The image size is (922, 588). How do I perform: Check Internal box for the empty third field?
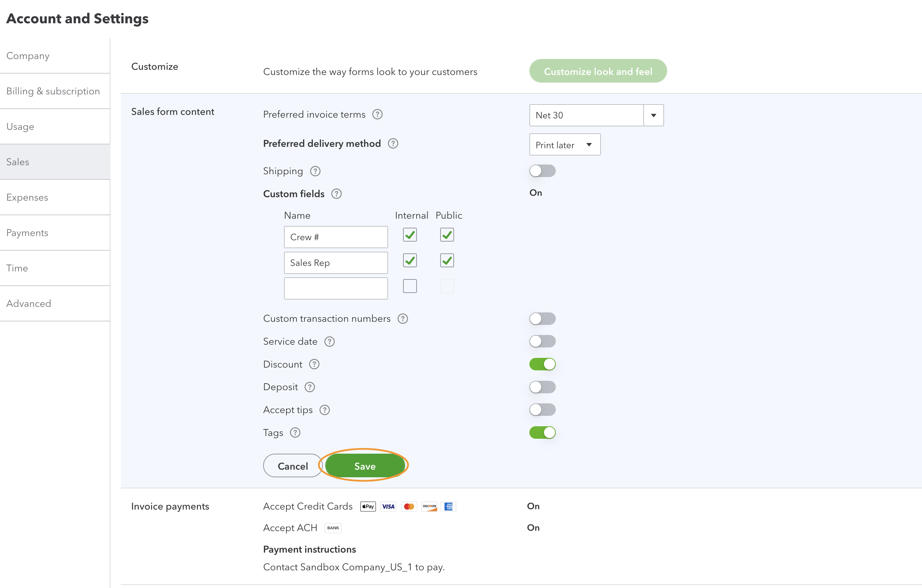(x=409, y=286)
